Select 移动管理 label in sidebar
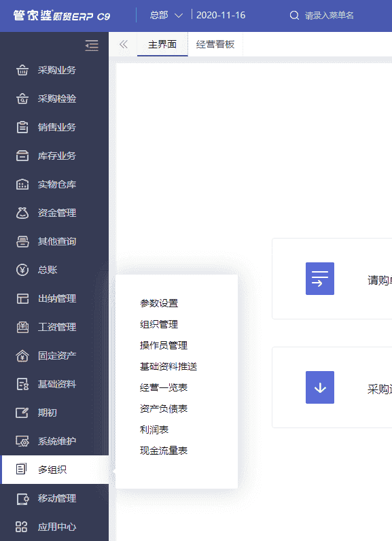This screenshot has width=392, height=541. point(57,499)
